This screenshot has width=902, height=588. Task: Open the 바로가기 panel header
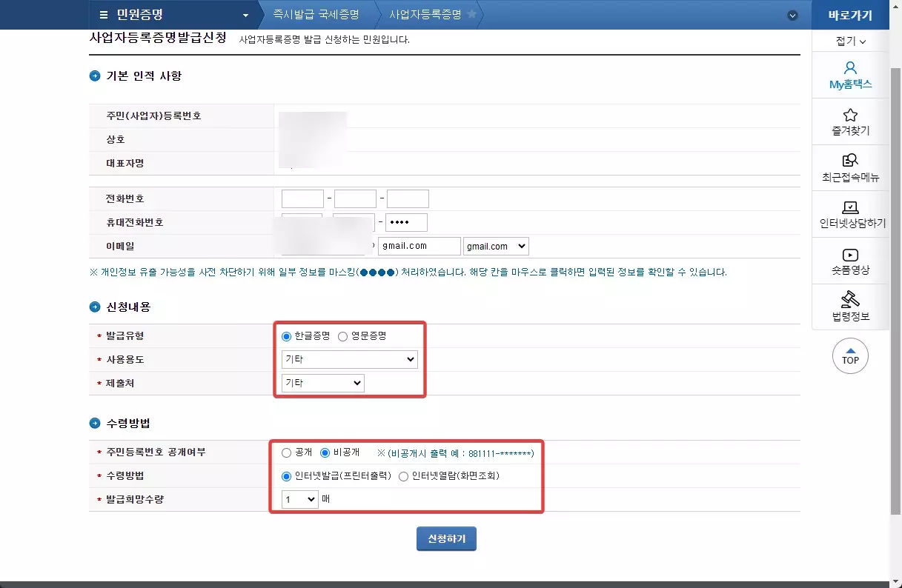(x=850, y=15)
